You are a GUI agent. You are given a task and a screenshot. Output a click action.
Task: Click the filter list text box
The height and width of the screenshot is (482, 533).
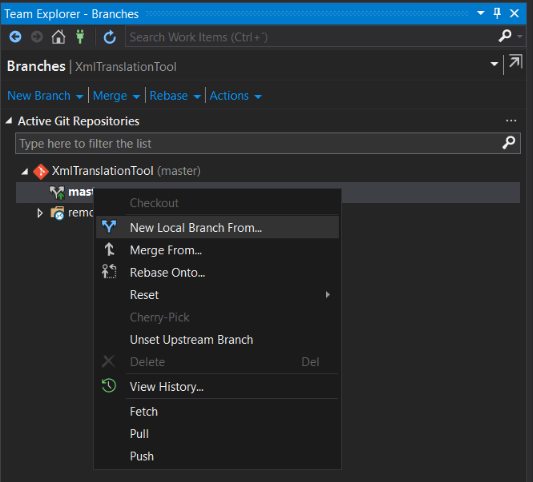(268, 143)
